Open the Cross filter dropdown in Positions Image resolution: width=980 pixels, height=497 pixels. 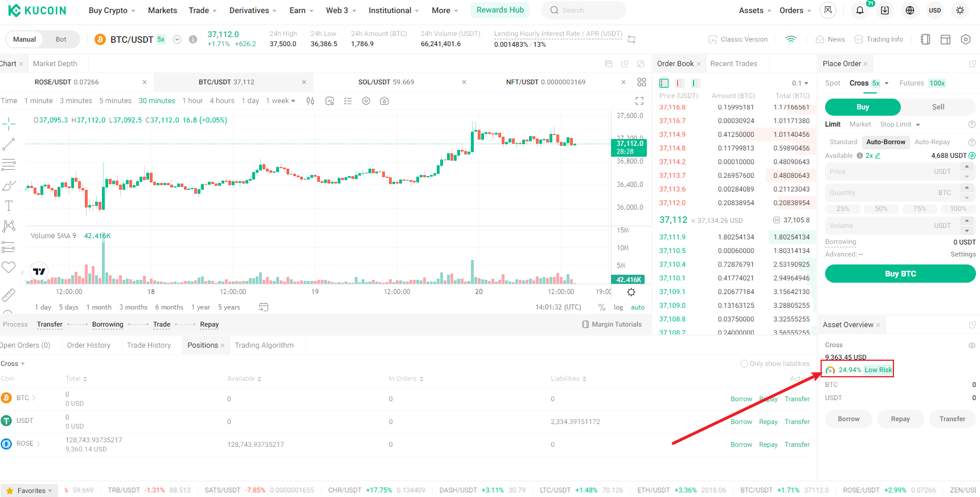pos(13,364)
